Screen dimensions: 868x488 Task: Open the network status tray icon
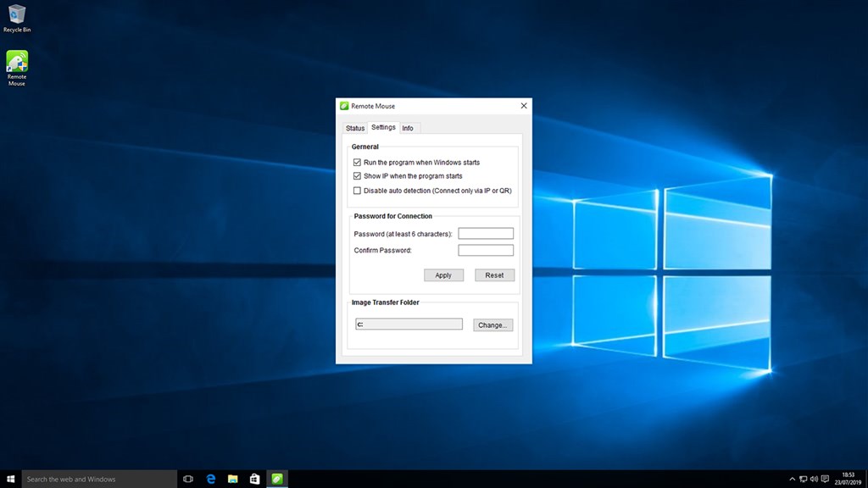pos(804,480)
